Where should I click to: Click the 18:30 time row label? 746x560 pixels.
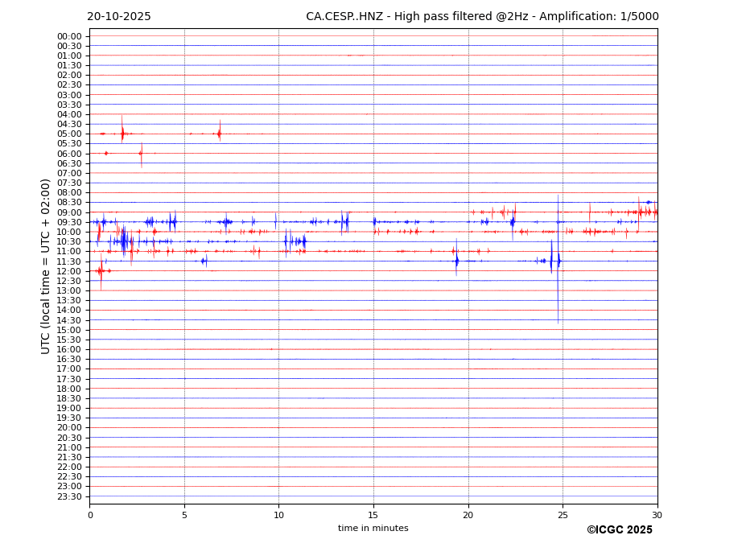tap(69, 398)
